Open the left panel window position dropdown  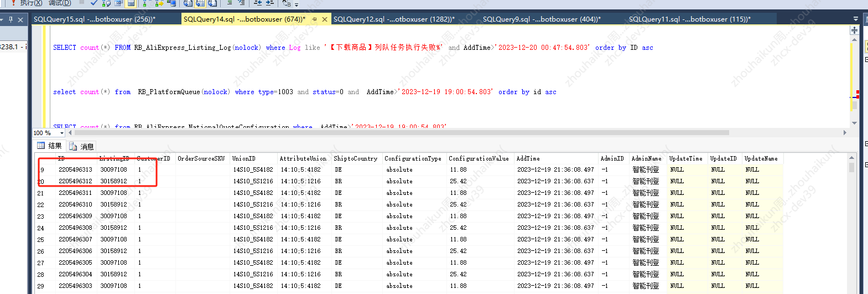tap(2, 19)
